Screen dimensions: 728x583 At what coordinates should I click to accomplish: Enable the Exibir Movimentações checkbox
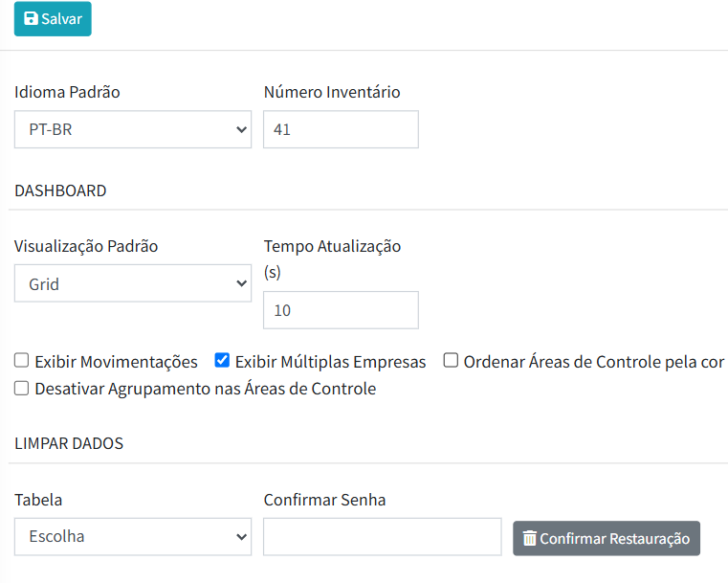pyautogui.click(x=21, y=362)
